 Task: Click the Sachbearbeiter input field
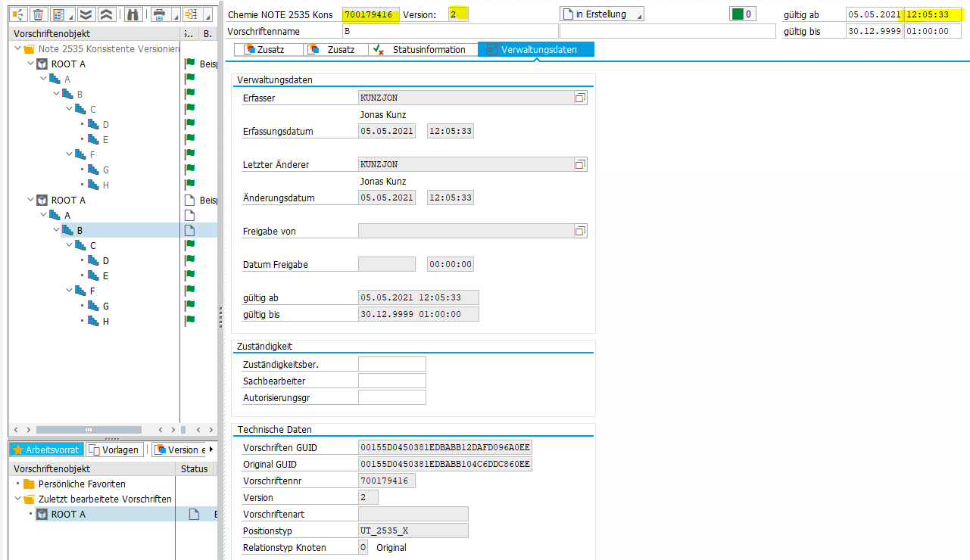tap(391, 381)
